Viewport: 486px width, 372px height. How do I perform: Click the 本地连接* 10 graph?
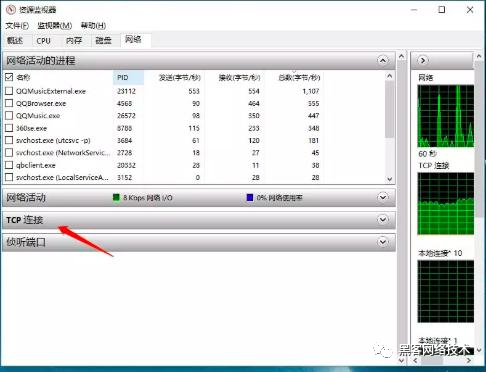click(x=446, y=291)
